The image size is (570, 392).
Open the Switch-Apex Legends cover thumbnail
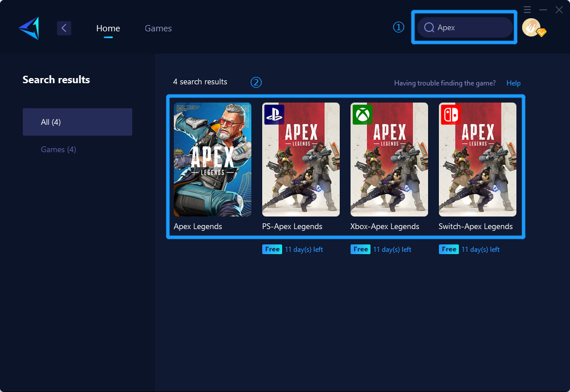point(478,160)
